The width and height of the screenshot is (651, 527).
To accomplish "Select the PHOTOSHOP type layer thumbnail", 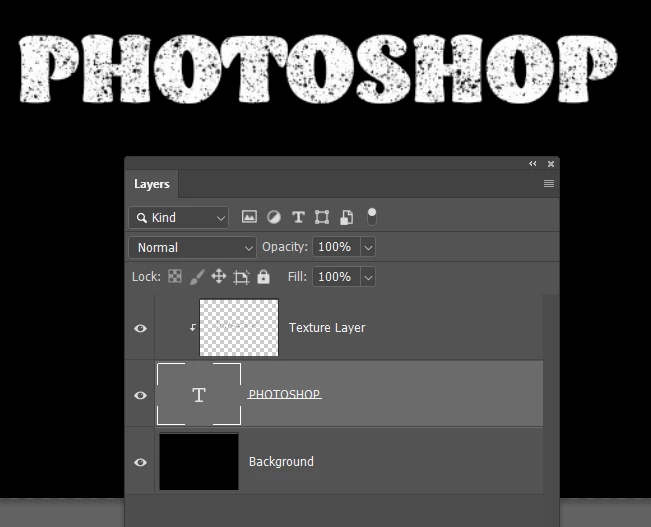I will point(199,394).
